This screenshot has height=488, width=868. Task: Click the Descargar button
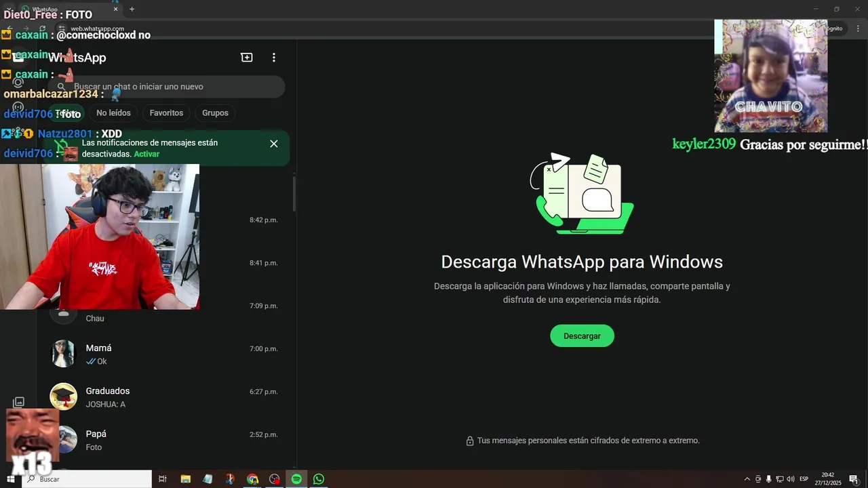pyautogui.click(x=582, y=336)
